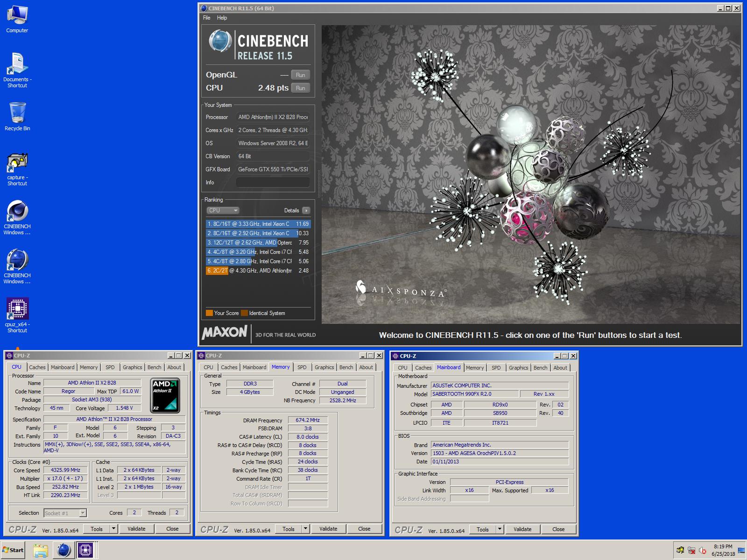Click the right CPU-Z window title icon
The image size is (747, 560).
(x=395, y=356)
